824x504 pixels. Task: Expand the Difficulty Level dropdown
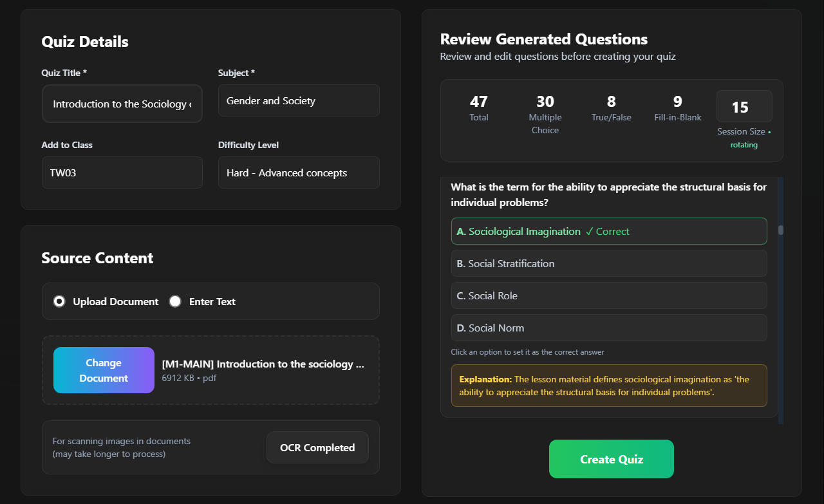click(x=299, y=173)
